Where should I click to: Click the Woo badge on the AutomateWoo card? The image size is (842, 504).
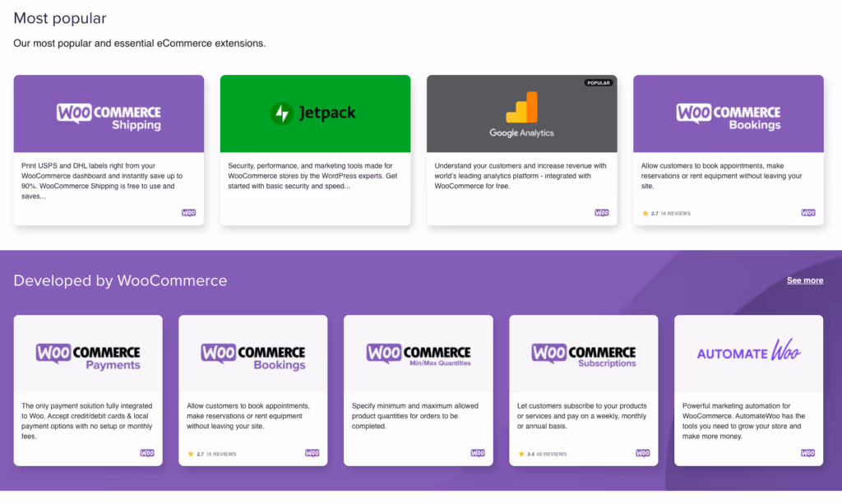pos(808,452)
